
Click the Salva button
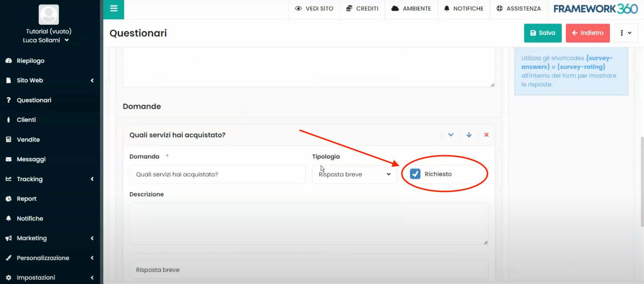tap(542, 33)
